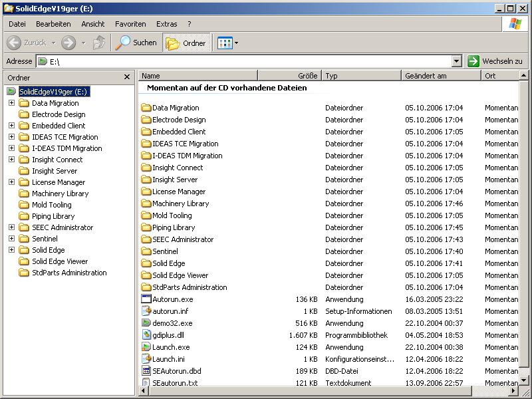Select autorun.inf setup file icon

point(146,311)
